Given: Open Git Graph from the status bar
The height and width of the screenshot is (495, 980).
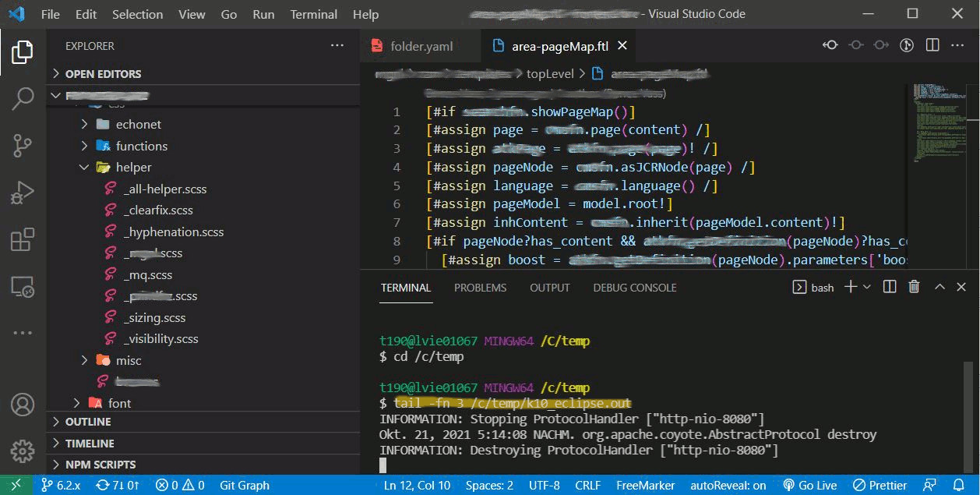Looking at the screenshot, I should tap(244, 484).
